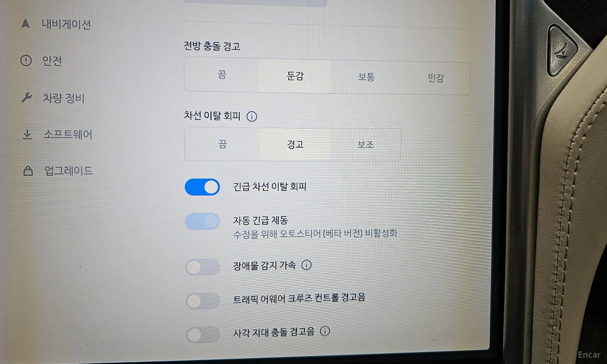Tap the upgrades shopping bag icon

pyautogui.click(x=28, y=171)
